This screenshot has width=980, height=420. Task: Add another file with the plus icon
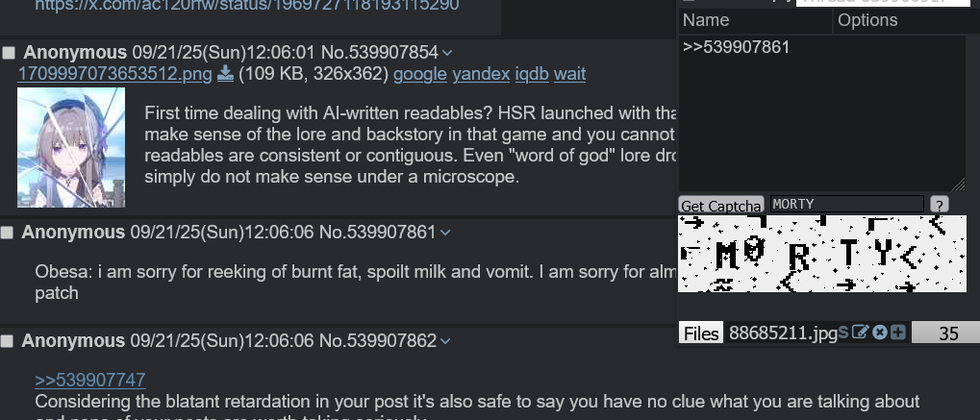coord(897,333)
